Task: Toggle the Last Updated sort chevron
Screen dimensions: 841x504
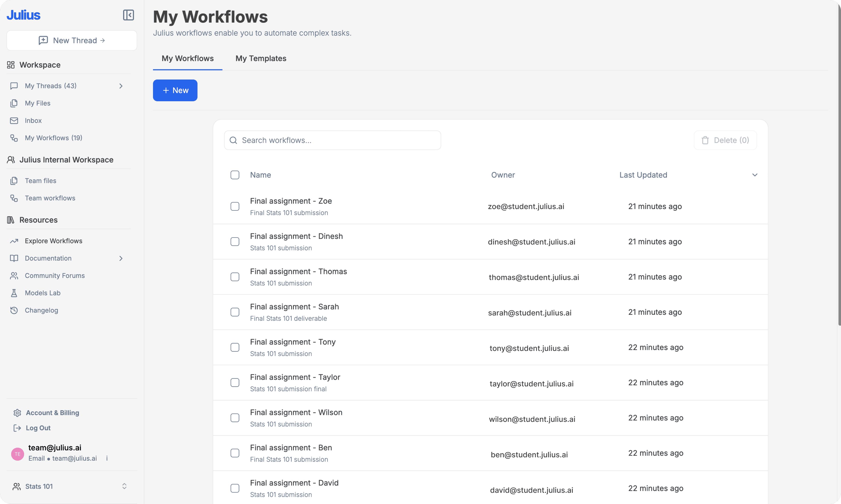Action: point(754,175)
